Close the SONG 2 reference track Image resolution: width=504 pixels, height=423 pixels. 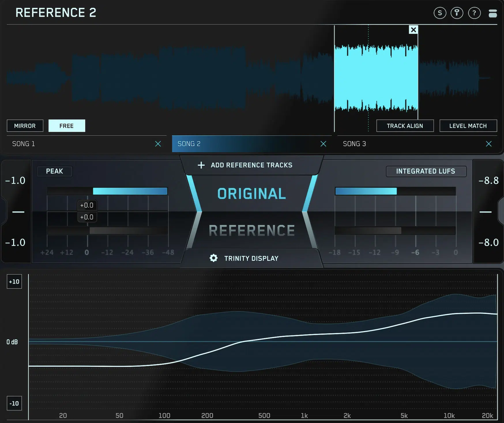pos(324,144)
